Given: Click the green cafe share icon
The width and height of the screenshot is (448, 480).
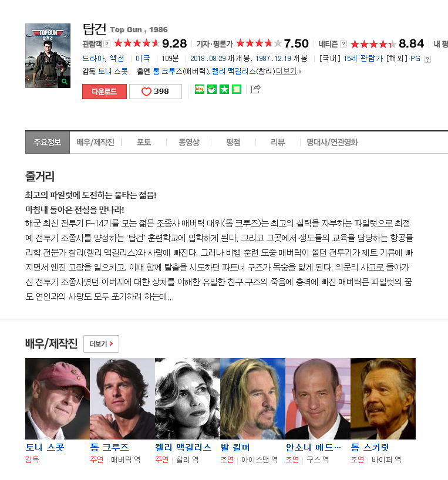Looking at the screenshot, I should click(212, 89).
